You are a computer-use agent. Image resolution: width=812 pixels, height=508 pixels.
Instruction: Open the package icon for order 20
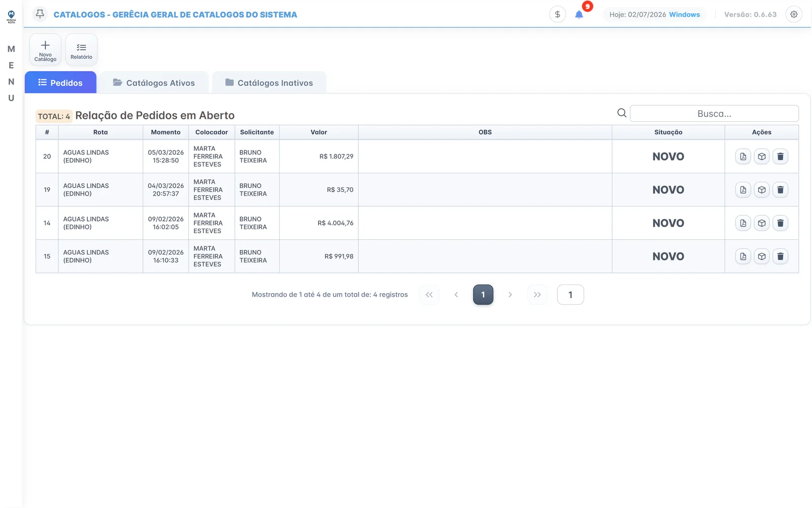point(762,156)
